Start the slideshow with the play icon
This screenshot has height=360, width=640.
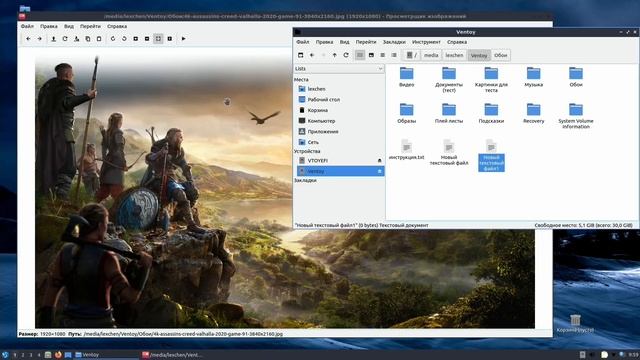point(184,39)
